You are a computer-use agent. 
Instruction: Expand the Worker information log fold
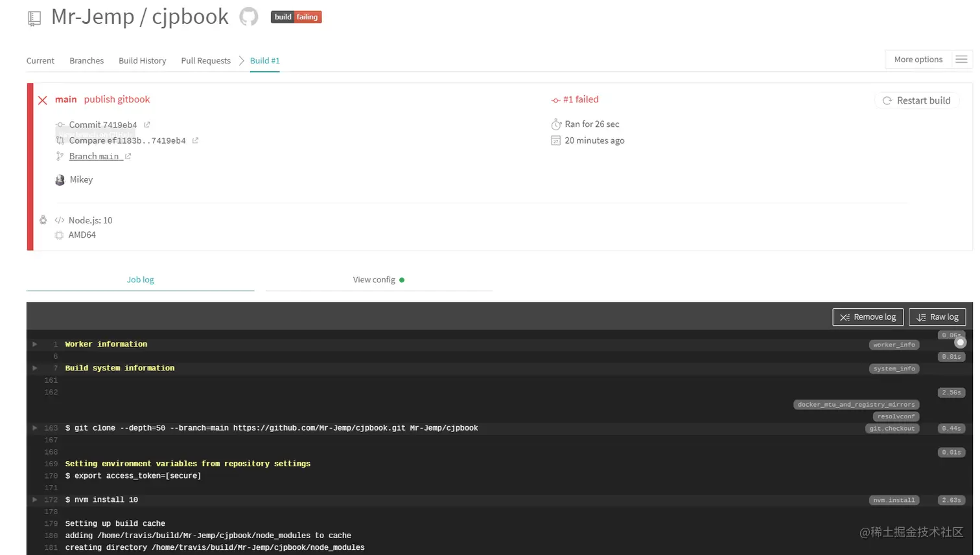[x=35, y=344]
